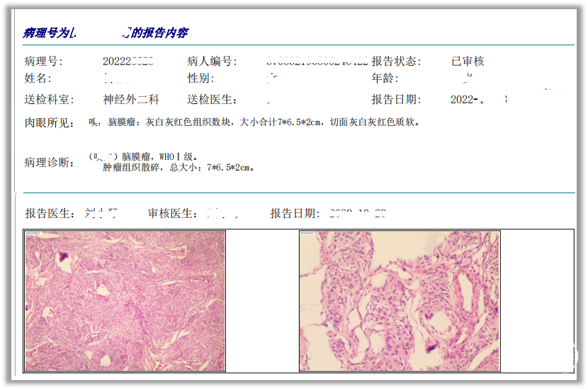Select the '送检科室:' label
This screenshot has width=588, height=390.
[49, 100]
